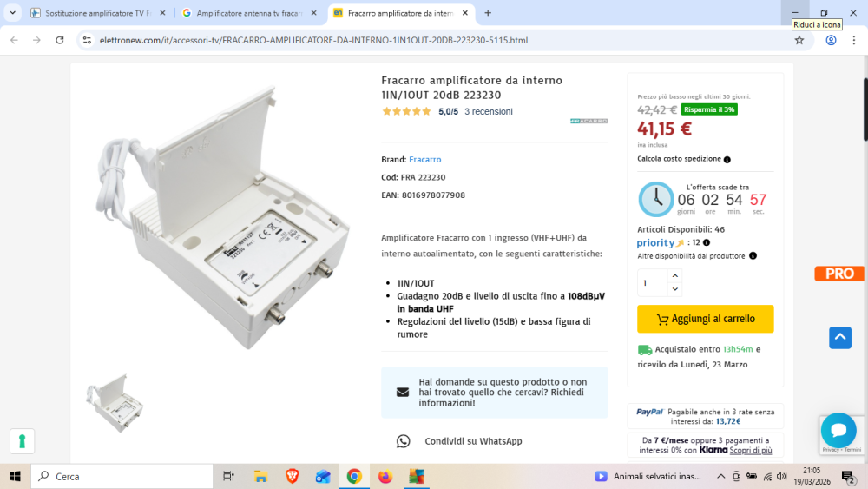868x489 pixels.
Task: Open the tab search dropdown arrow
Action: pyautogui.click(x=12, y=13)
